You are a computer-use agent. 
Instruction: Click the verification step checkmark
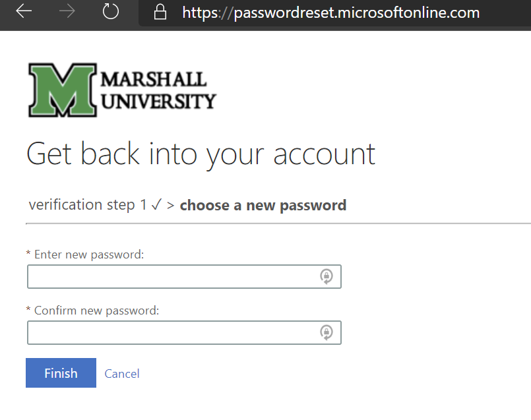tap(156, 204)
